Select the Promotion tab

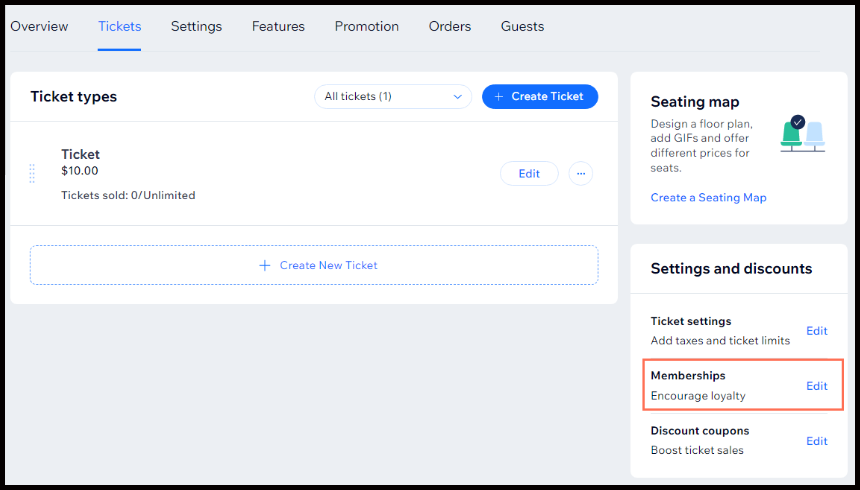click(366, 26)
